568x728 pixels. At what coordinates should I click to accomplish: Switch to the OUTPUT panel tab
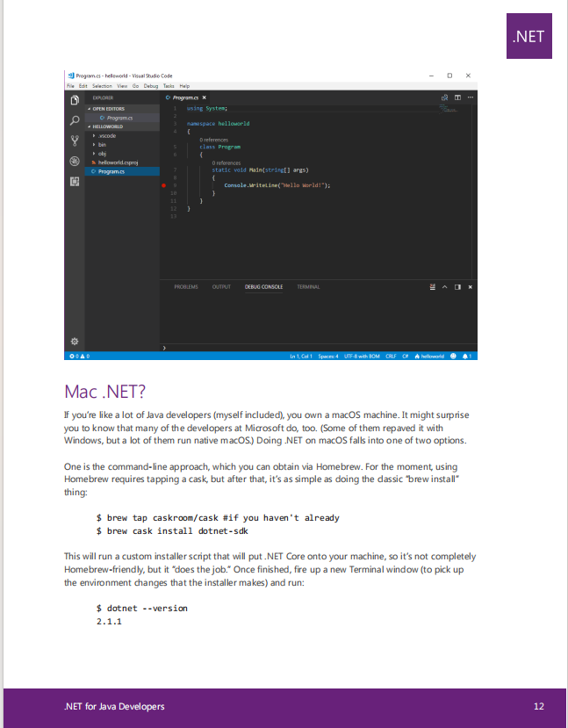click(x=221, y=287)
